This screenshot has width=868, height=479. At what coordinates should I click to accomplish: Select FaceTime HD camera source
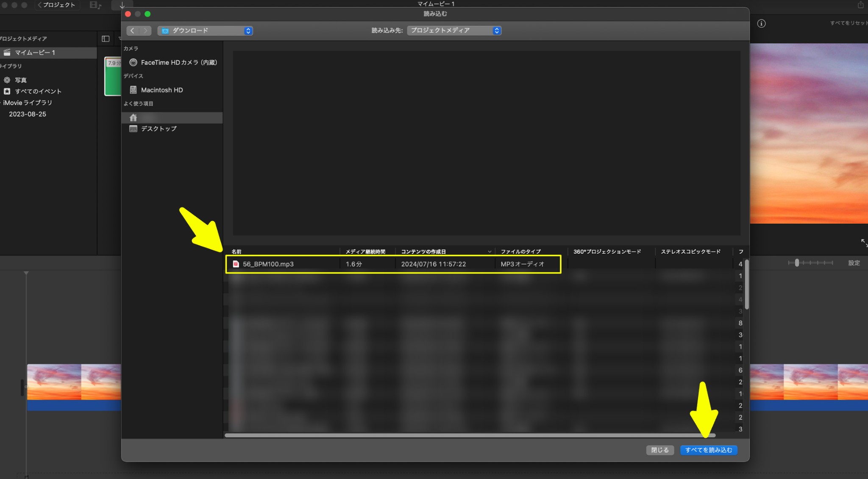[172, 62]
